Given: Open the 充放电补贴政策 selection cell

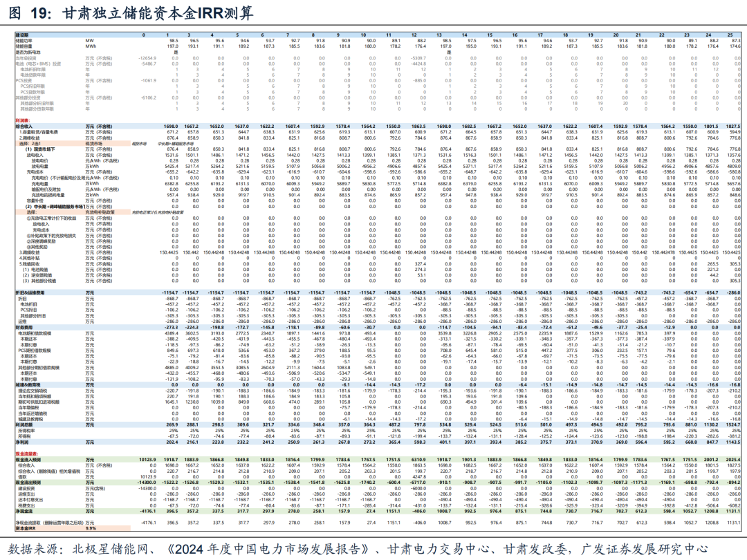Looking at the screenshot, I should (100, 212).
